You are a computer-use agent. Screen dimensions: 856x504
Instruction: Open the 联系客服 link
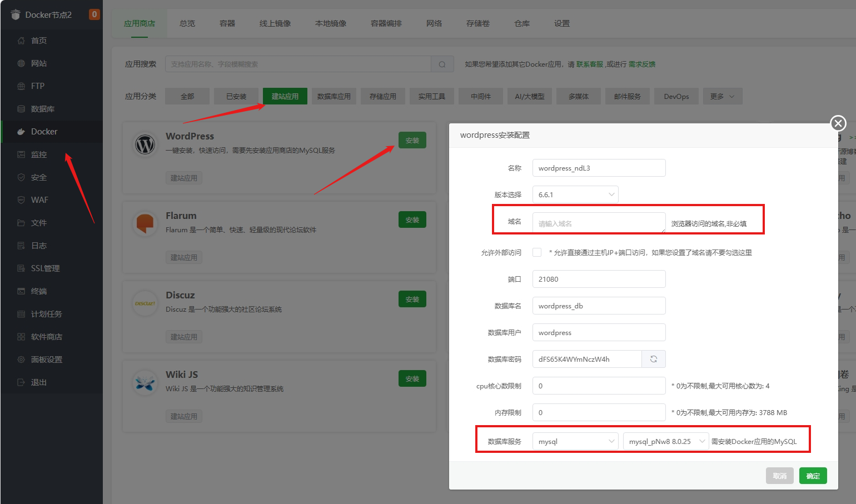coord(590,64)
